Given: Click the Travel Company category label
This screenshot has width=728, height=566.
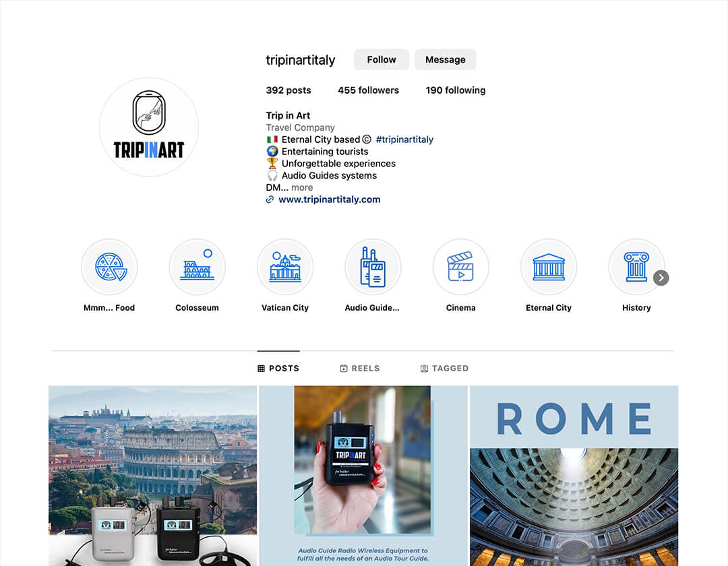Looking at the screenshot, I should tap(300, 127).
